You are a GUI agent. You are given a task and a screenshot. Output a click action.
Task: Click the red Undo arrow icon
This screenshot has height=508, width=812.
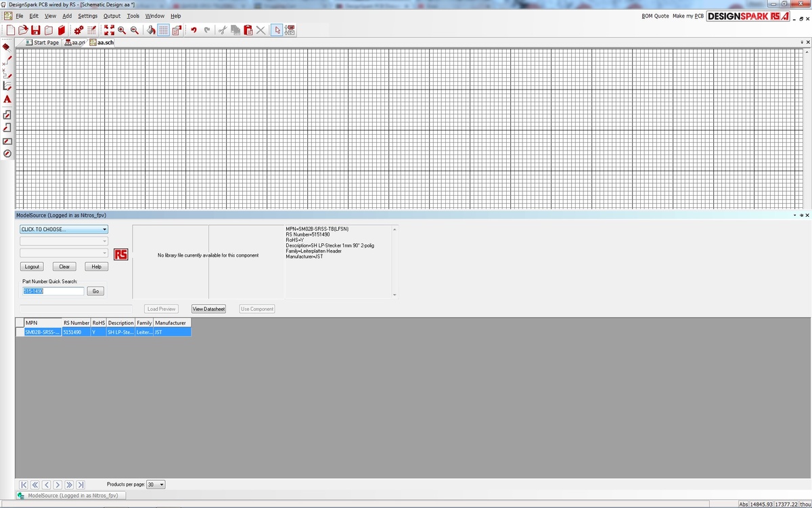click(194, 30)
